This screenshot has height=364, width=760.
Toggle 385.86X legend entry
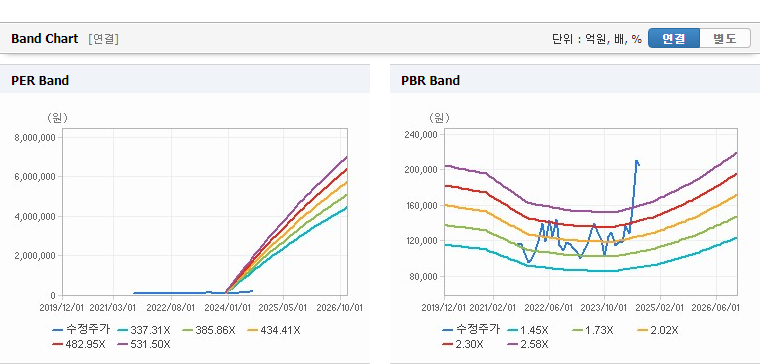[x=209, y=330]
